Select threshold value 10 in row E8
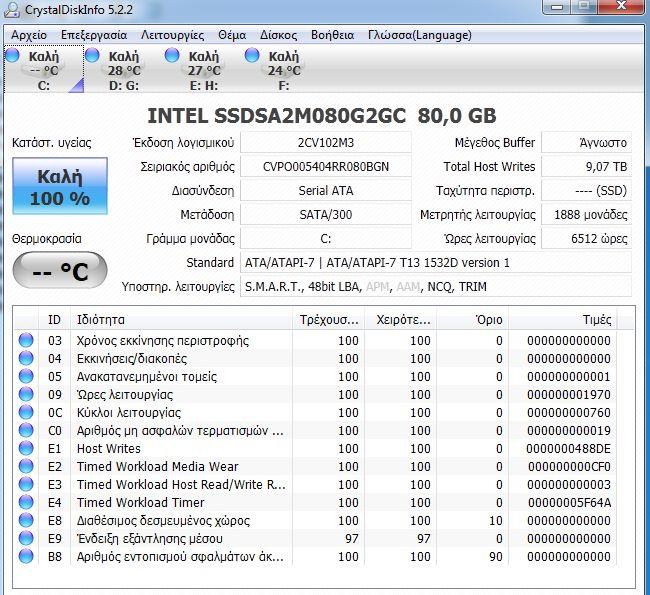 pos(495,520)
